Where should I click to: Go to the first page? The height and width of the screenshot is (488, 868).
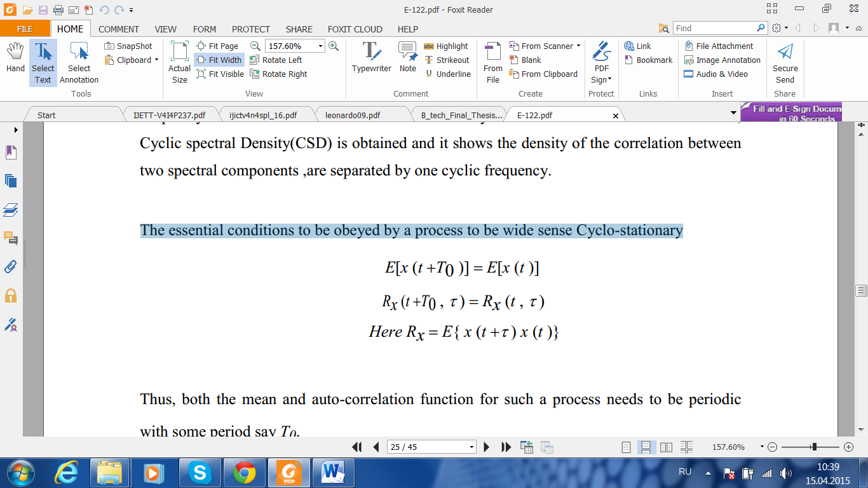[357, 447]
